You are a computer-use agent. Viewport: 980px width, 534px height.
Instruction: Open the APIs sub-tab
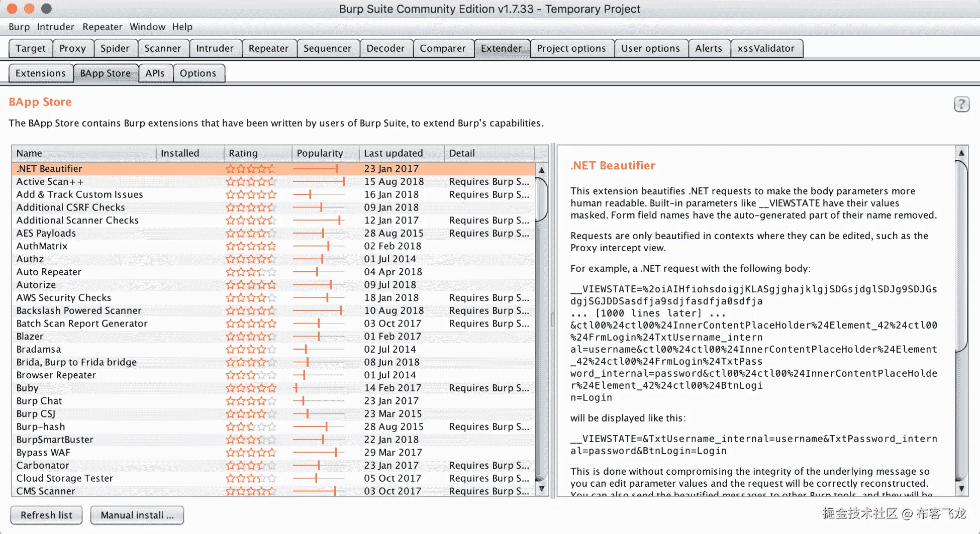pos(155,73)
